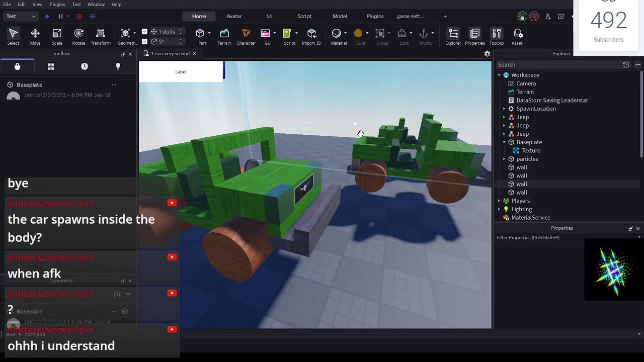Open the Material picker icon
644x362 pixels.
point(336,34)
